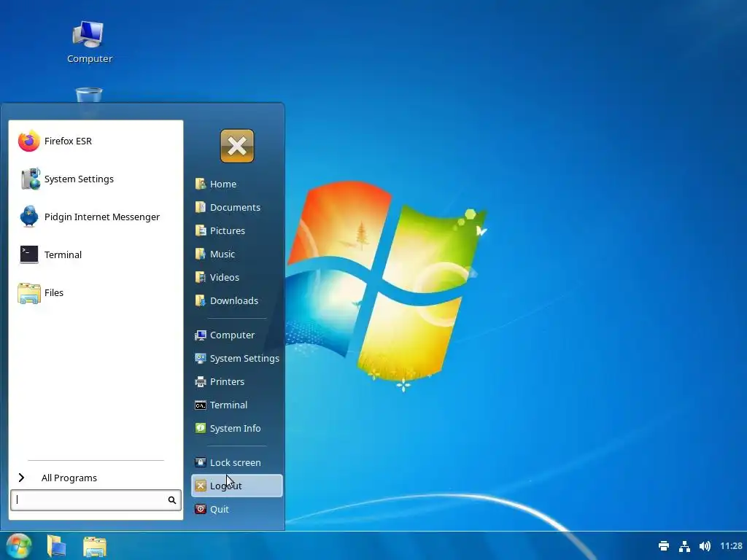The height and width of the screenshot is (560, 747).
Task: Launch Terminal from the favorites list
Action: [96, 254]
